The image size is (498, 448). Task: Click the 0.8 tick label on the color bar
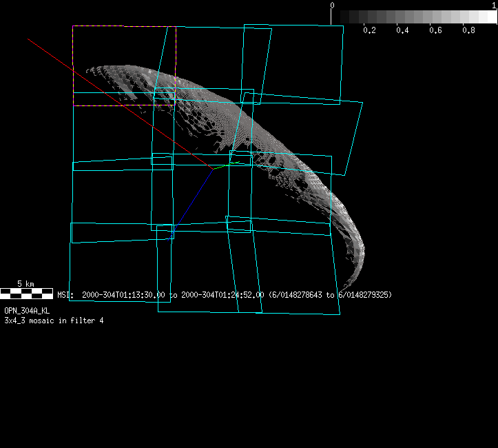468,31
